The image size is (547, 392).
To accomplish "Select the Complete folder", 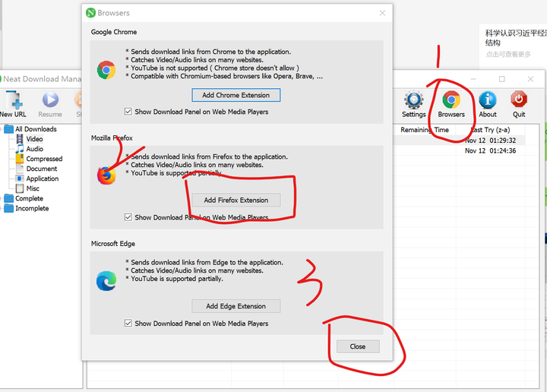I will tap(30, 198).
